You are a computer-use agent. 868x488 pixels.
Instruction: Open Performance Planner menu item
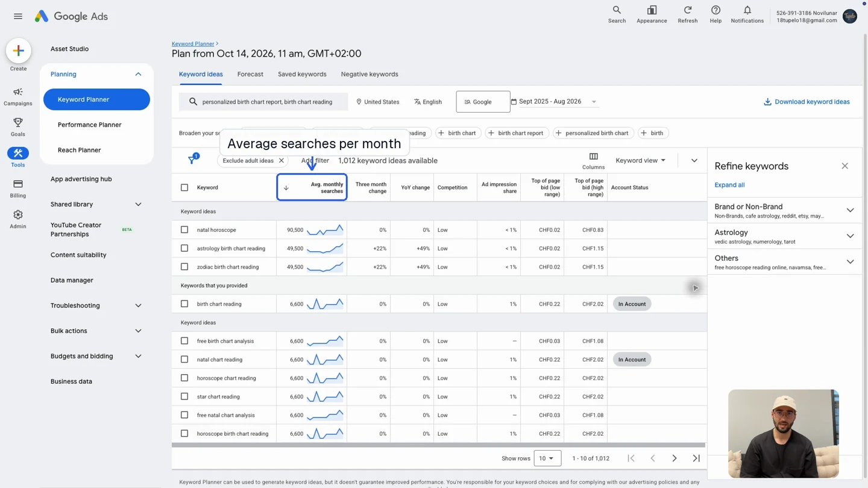(90, 125)
